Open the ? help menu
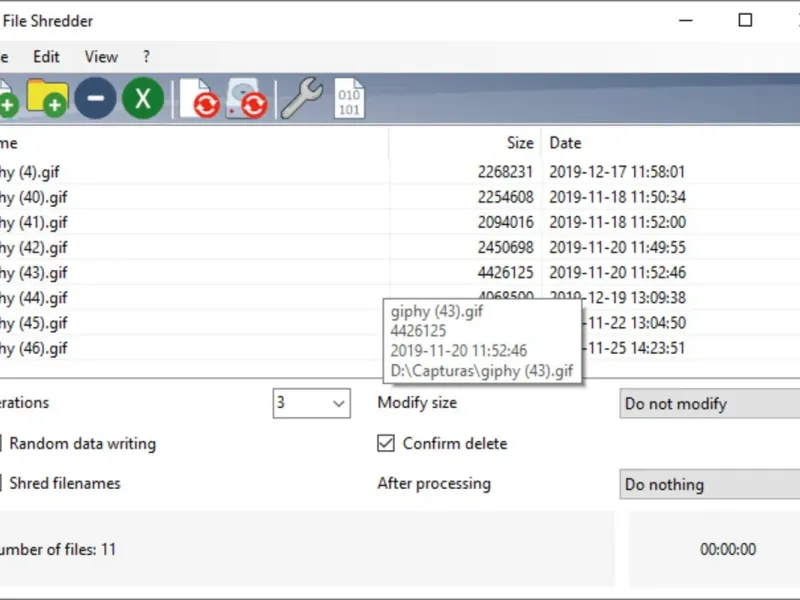The image size is (800, 600). (x=146, y=57)
